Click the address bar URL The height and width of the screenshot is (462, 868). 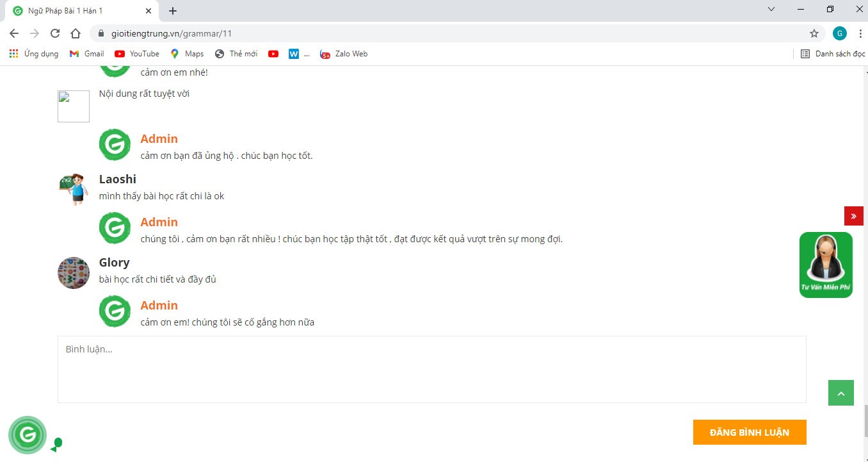(171, 33)
